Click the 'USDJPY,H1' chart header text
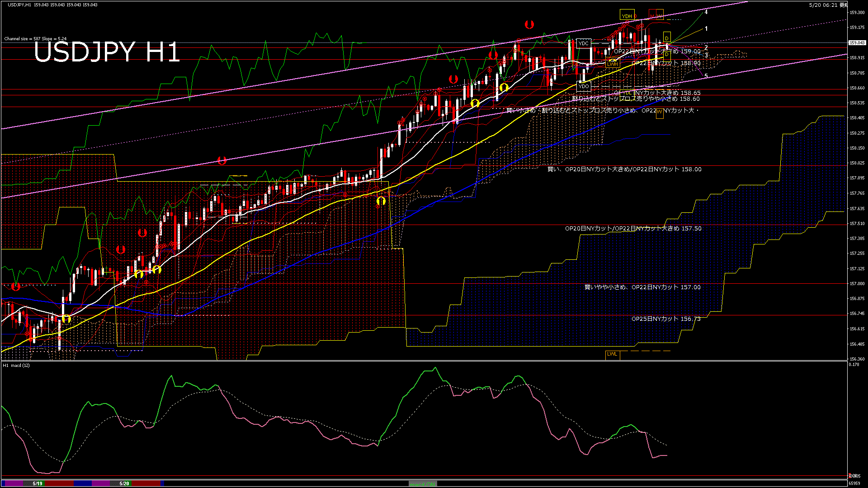Image resolution: width=868 pixels, height=488 pixels. [19, 5]
